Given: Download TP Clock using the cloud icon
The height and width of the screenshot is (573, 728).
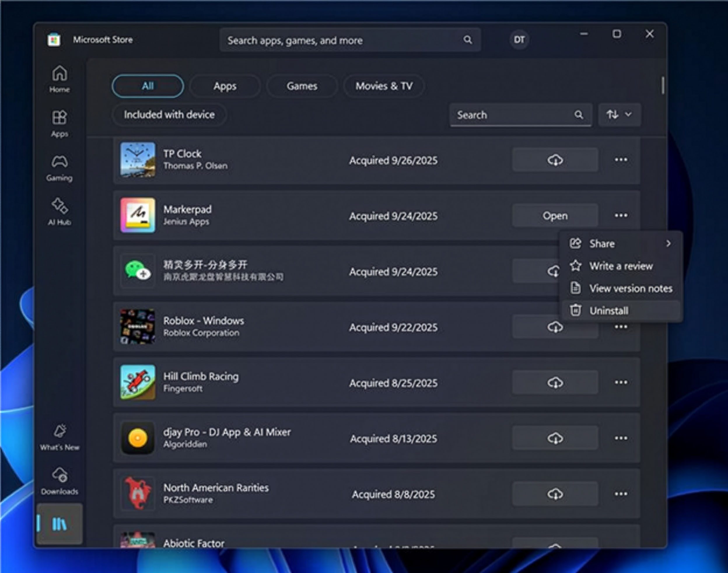Looking at the screenshot, I should 555,160.
